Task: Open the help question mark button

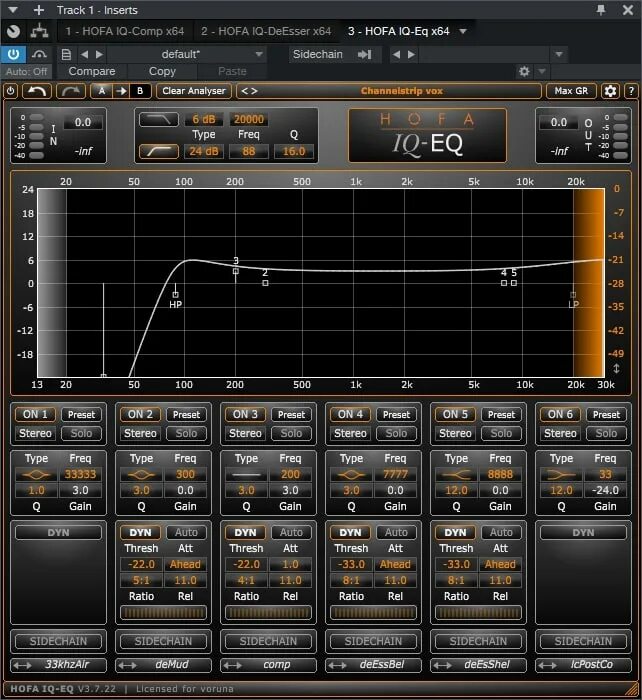Action: (631, 91)
